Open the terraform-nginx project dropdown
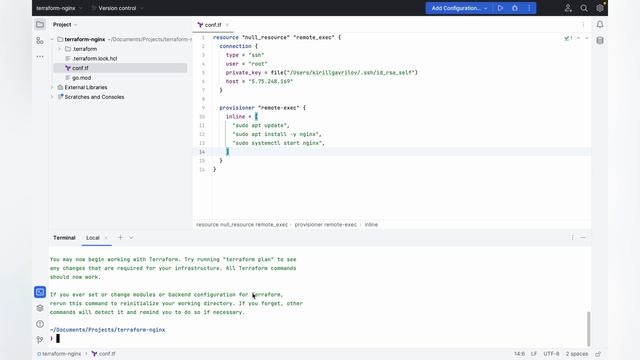The image size is (640, 360). [x=59, y=8]
